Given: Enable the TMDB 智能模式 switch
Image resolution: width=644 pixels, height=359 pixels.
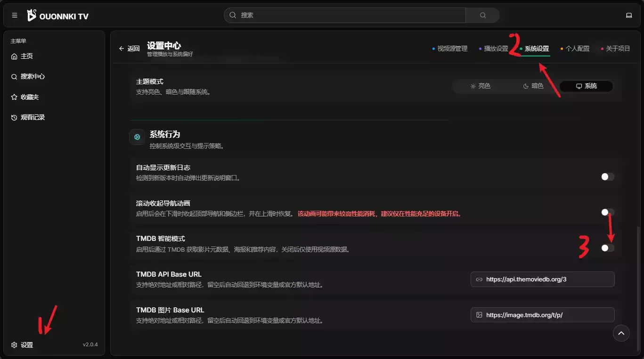Looking at the screenshot, I should click(x=608, y=248).
